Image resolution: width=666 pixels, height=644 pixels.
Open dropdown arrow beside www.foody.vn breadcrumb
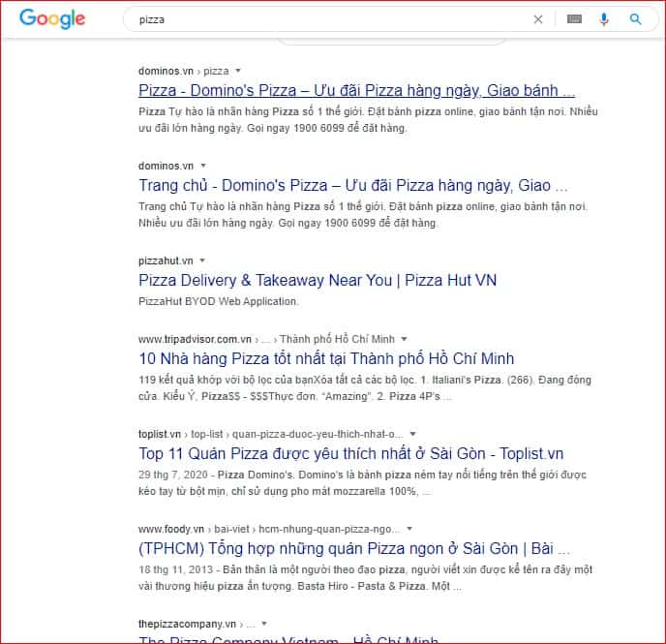(x=409, y=529)
